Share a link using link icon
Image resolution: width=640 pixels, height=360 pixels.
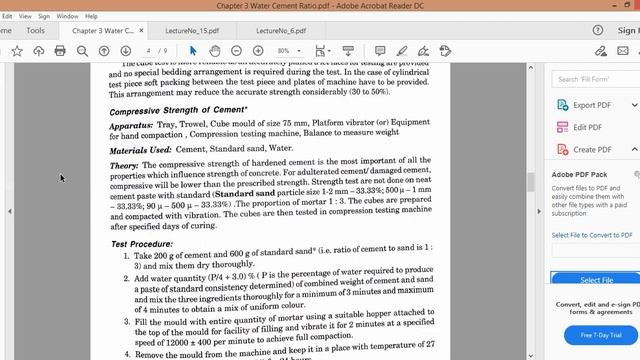point(601,51)
